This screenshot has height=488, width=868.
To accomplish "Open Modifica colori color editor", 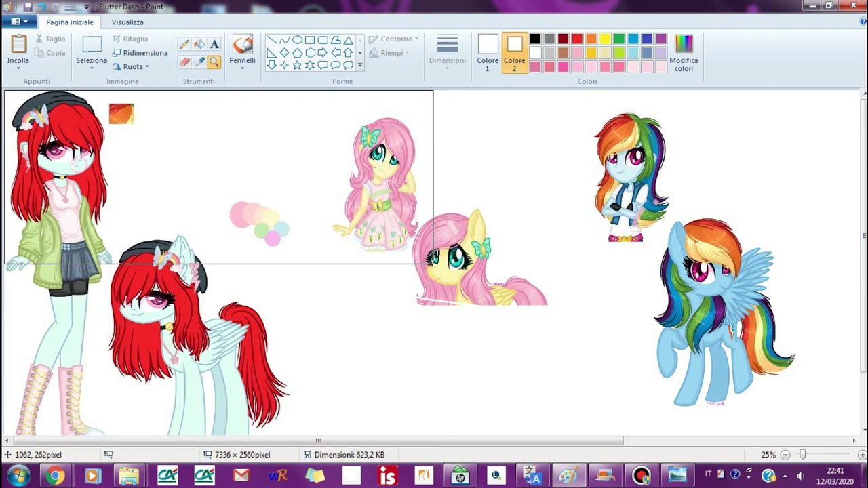I will (684, 53).
